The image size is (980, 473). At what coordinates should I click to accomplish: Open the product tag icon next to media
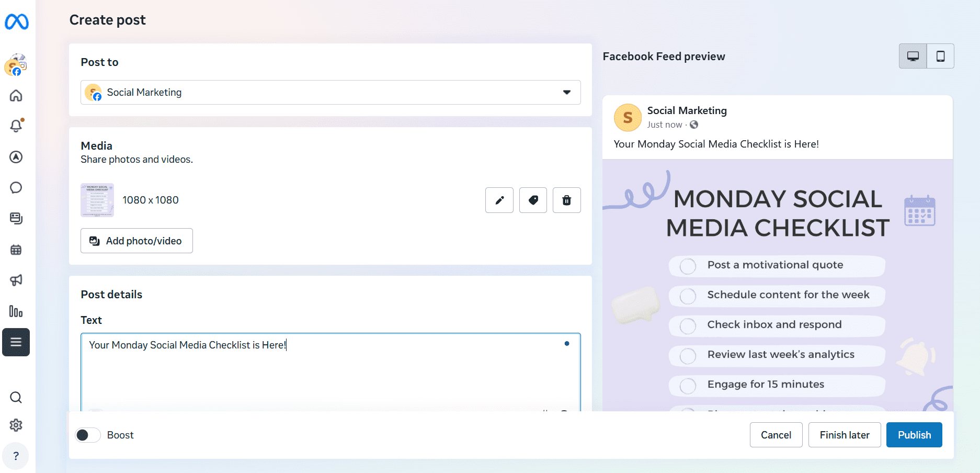point(533,200)
